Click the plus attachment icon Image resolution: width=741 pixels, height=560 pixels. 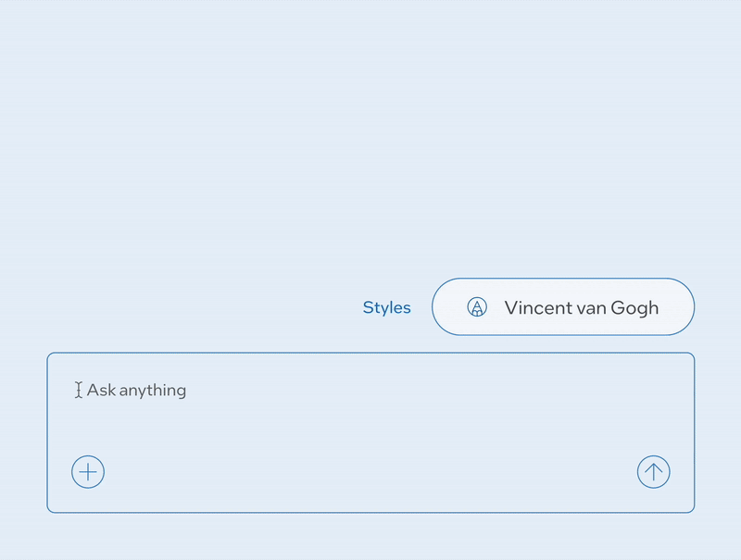(88, 472)
